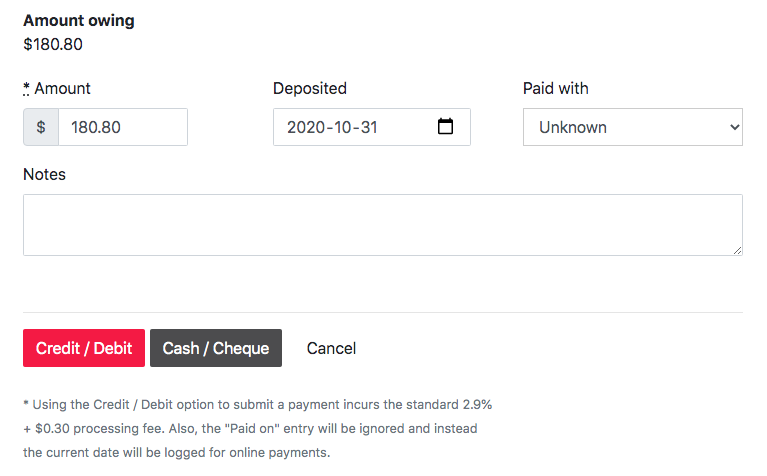Click the Amount field label

coord(62,89)
